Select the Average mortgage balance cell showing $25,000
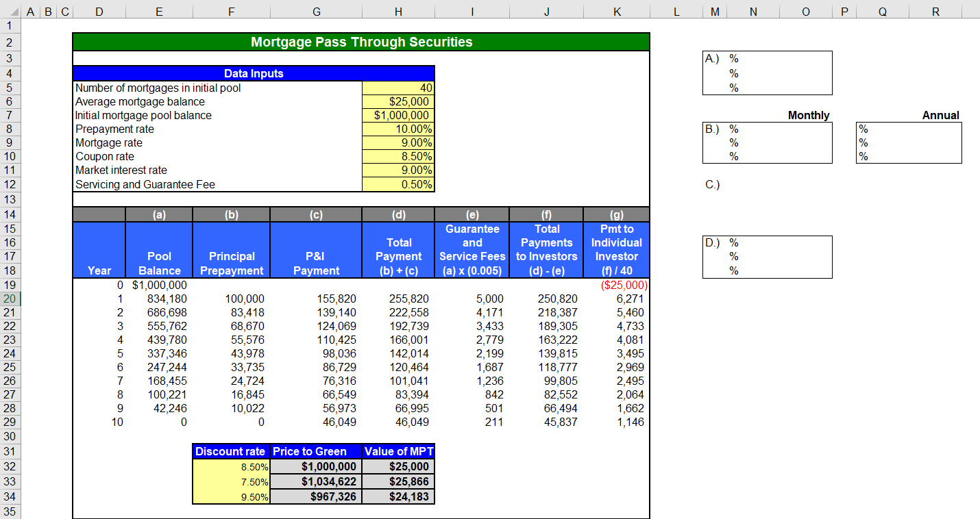 click(x=397, y=101)
